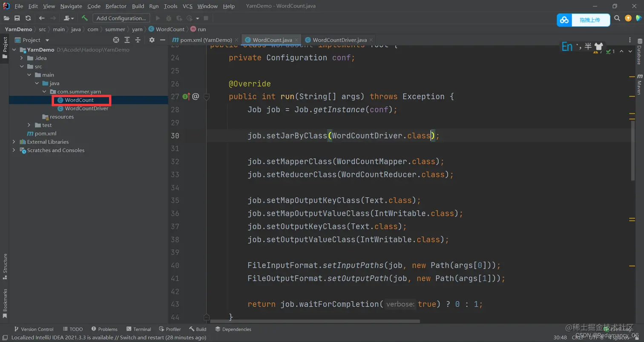Open the Tools menu
This screenshot has width=644, height=342.
coord(170,6)
